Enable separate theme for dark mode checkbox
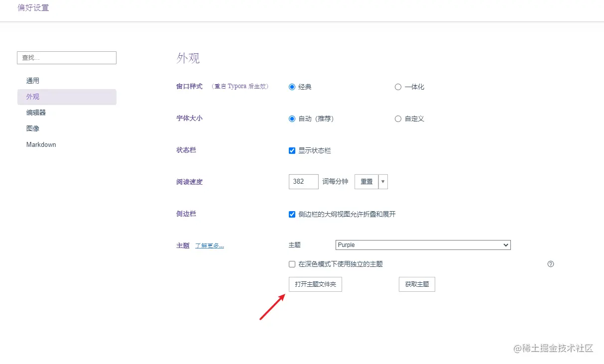The width and height of the screenshot is (604, 364). 292,264
